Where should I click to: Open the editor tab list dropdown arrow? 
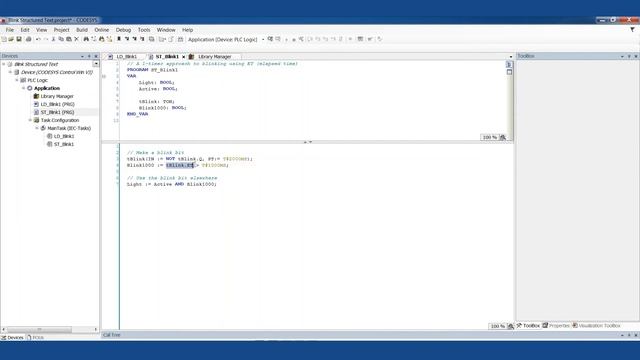511,57
